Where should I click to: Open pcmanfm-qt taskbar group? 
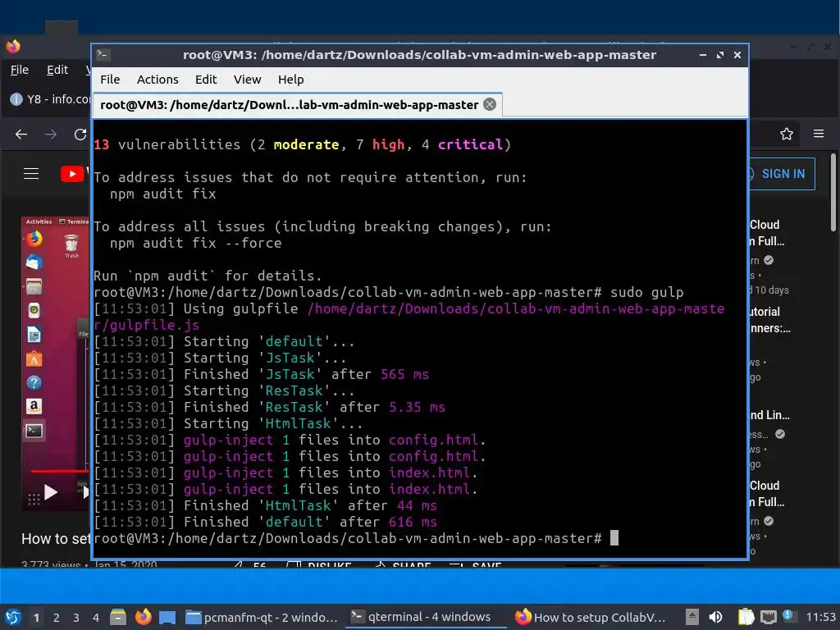point(262,617)
